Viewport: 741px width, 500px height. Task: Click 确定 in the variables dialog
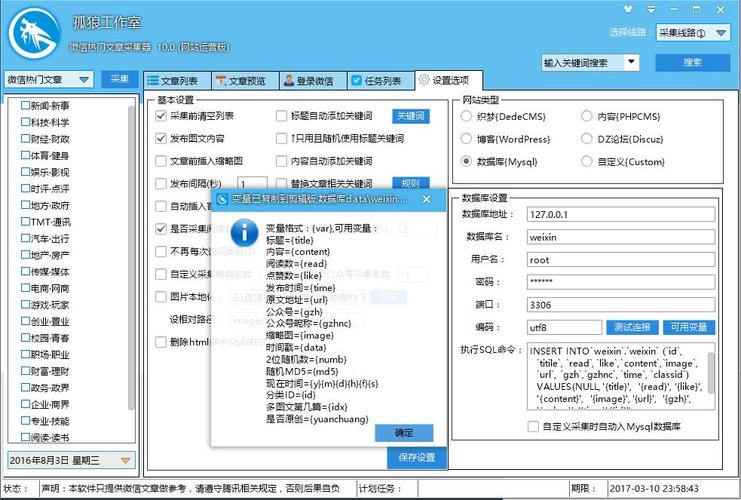(404, 433)
